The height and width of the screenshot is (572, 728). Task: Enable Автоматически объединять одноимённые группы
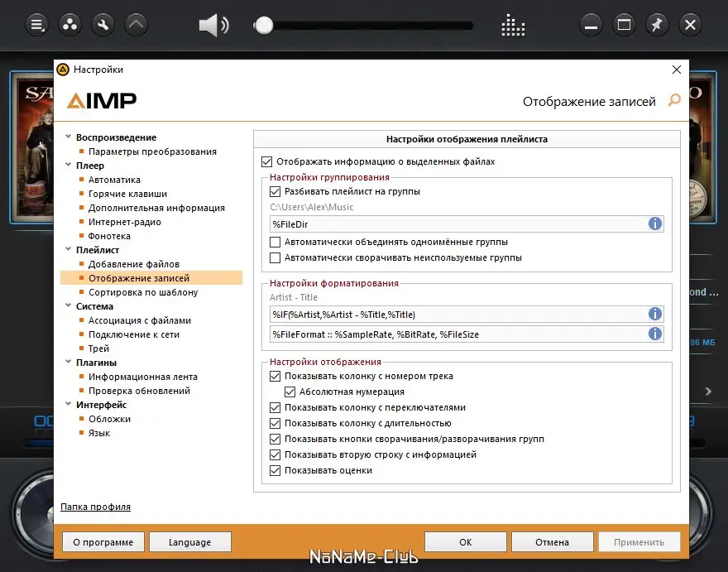click(x=275, y=242)
